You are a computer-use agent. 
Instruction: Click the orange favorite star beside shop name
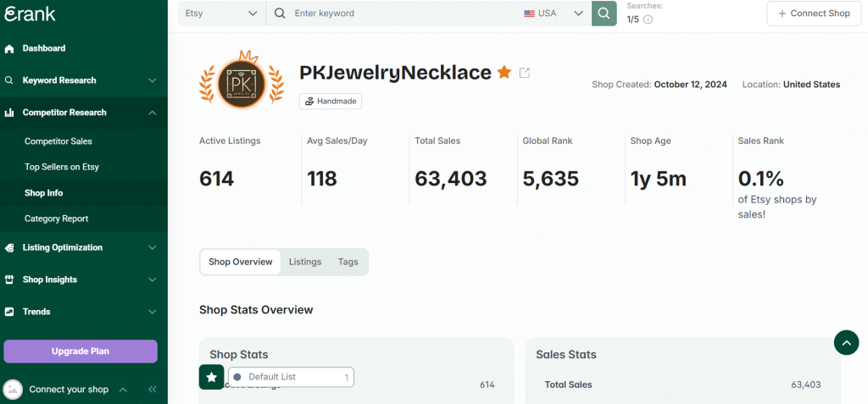504,73
